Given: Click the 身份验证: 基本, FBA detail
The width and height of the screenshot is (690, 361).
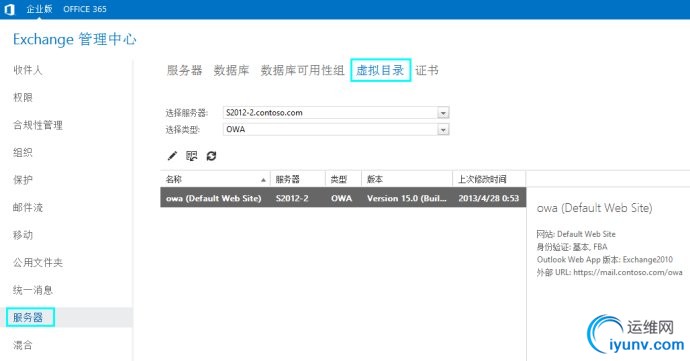Looking at the screenshot, I should [x=572, y=247].
